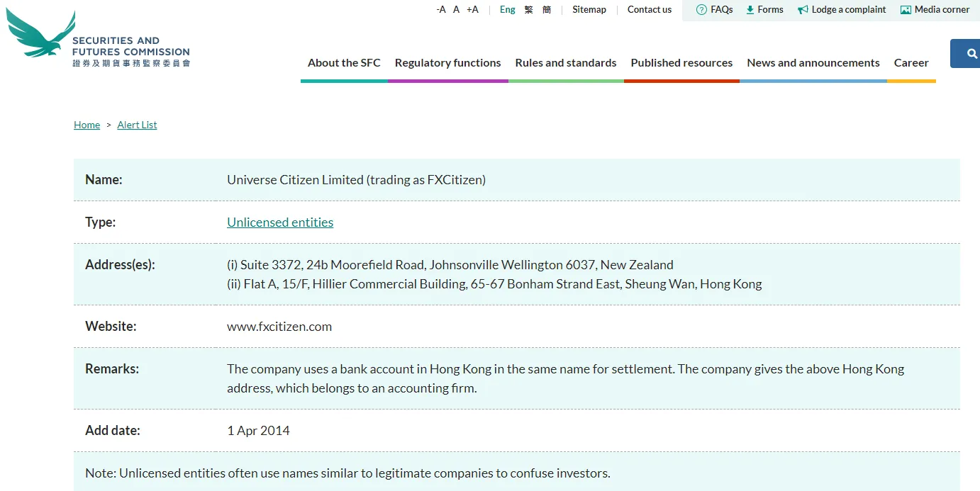
Task: Open the Regulatory functions menu
Action: point(448,62)
